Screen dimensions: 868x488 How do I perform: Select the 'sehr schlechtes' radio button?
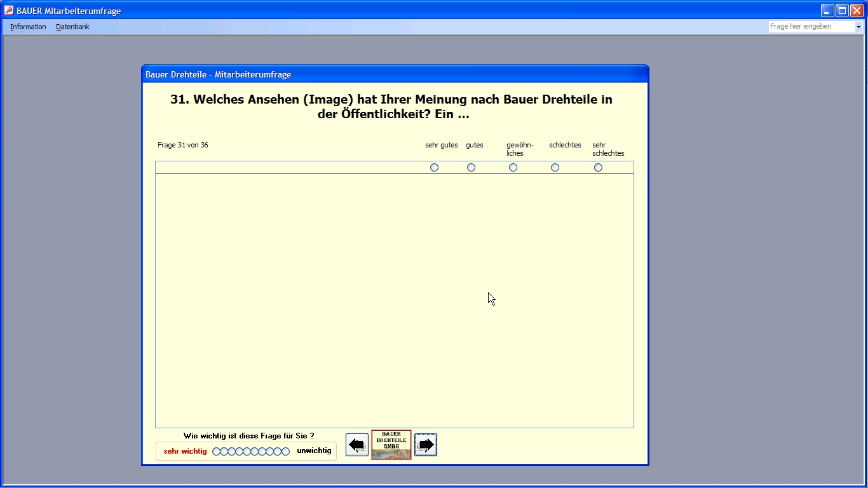point(599,168)
